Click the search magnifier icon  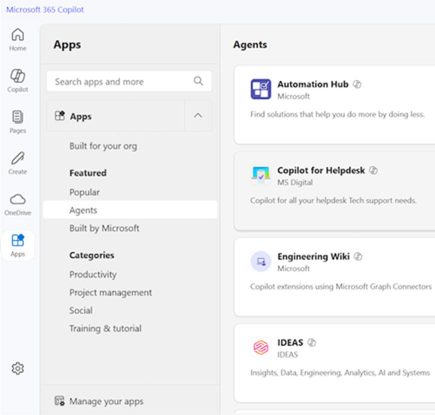198,81
